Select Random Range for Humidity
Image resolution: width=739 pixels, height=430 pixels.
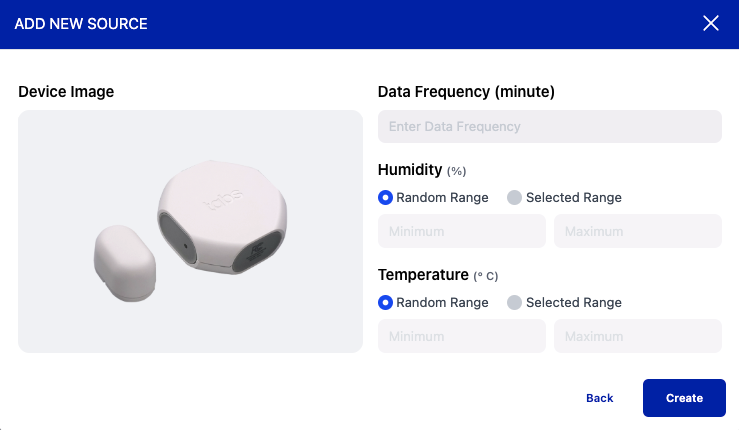tap(386, 198)
